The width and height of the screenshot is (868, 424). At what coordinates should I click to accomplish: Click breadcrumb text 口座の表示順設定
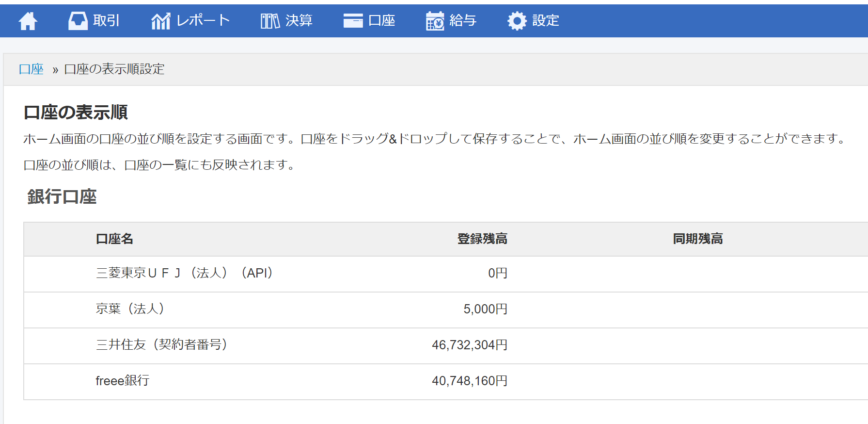(114, 69)
